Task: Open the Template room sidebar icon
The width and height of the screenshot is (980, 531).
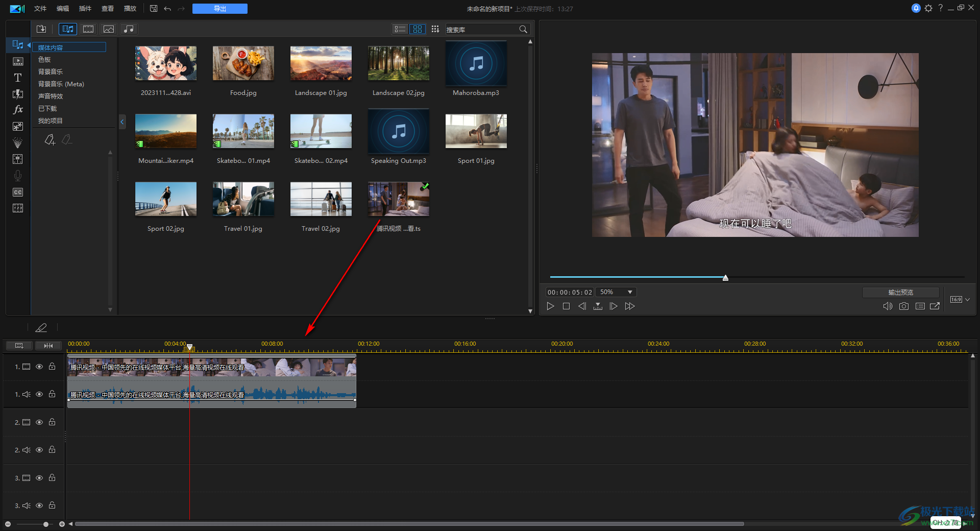Action: 18,61
